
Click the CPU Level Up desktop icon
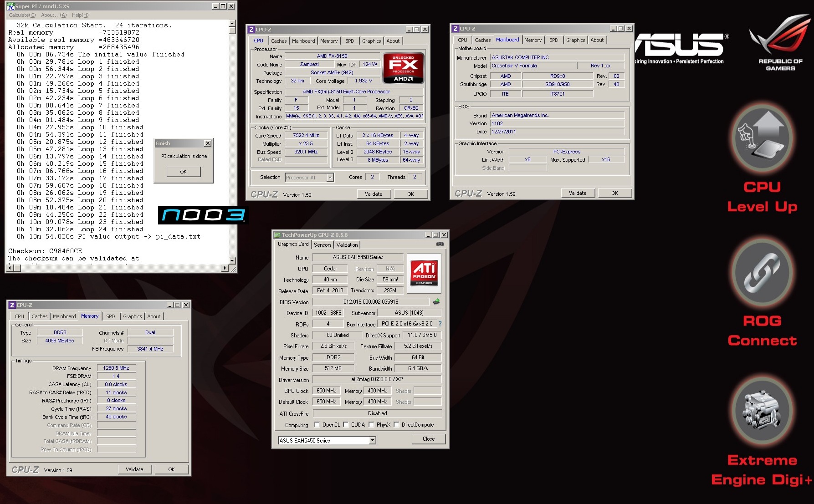[x=762, y=138]
